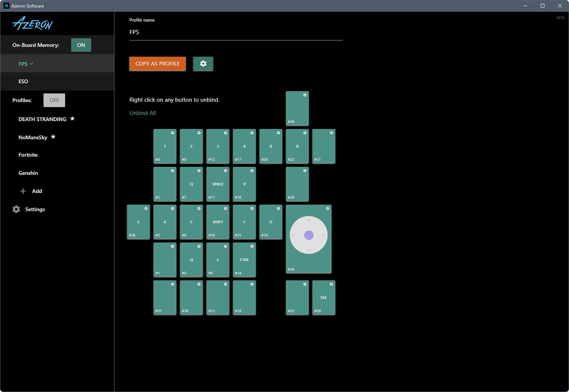Select the ESO on-board profile
Image resolution: width=569 pixels, height=392 pixels.
click(x=23, y=81)
